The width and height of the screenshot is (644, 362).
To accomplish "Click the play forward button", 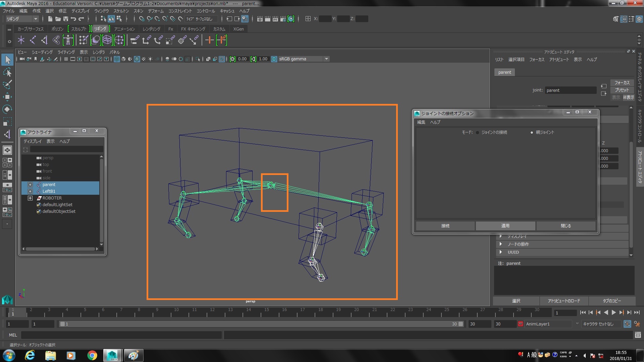I will (614, 312).
